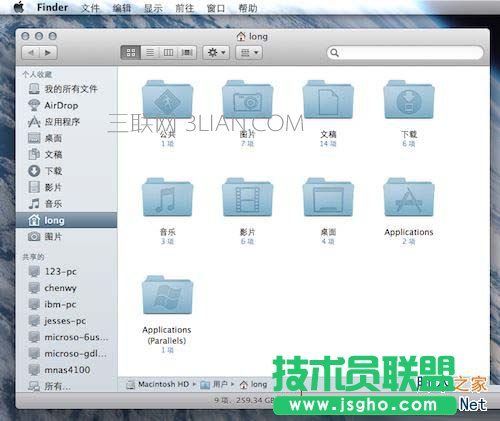Select AirDrop in the sidebar
The height and width of the screenshot is (421, 500).
67,105
